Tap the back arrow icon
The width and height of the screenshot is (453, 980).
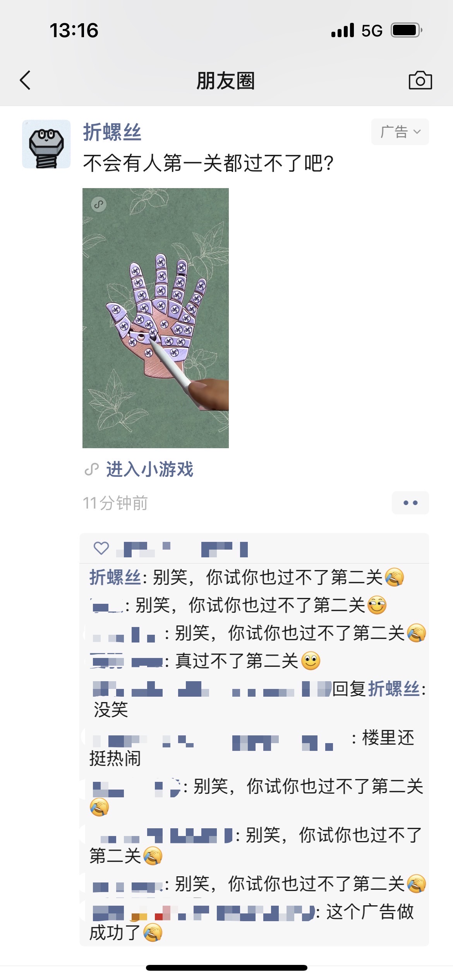pyautogui.click(x=25, y=81)
